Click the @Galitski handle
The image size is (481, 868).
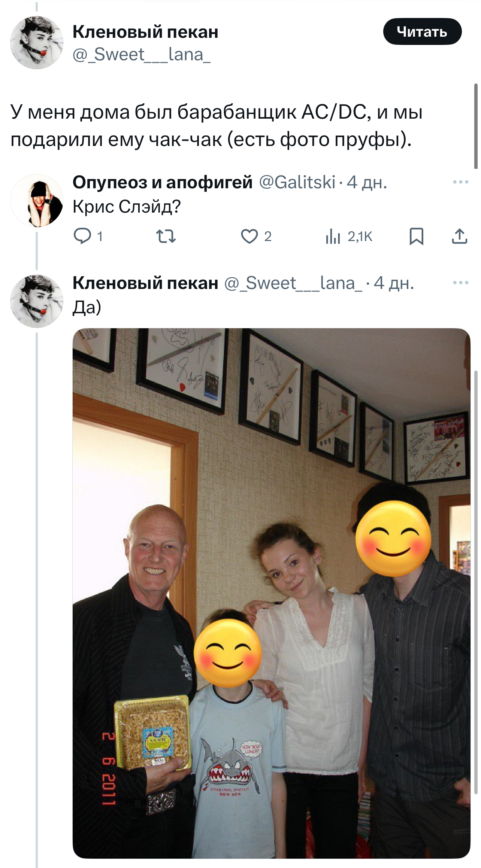point(297,182)
